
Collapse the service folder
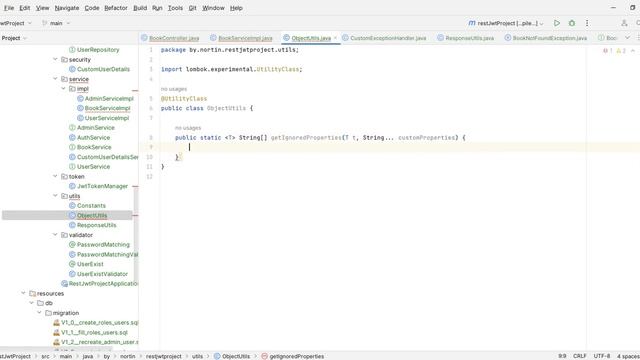55,78
